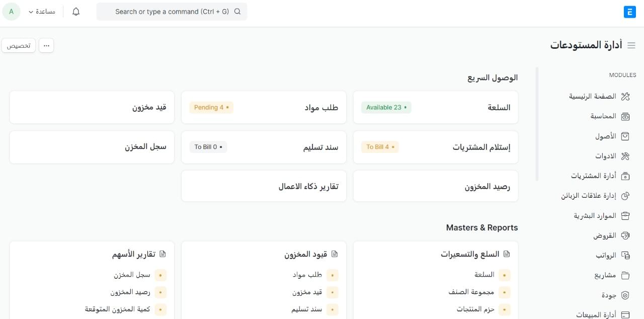Click the To Bill 4 badge
644x319 pixels.
tap(380, 147)
